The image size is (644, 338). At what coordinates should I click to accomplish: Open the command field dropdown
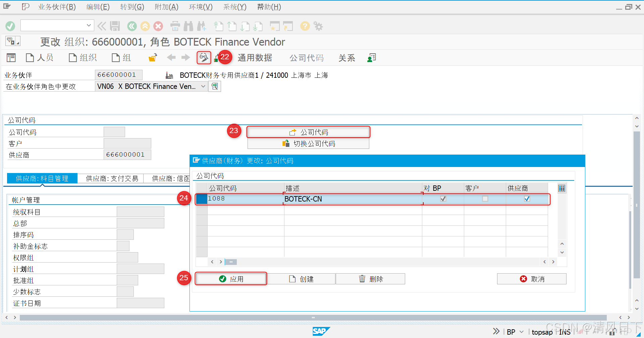pos(89,25)
